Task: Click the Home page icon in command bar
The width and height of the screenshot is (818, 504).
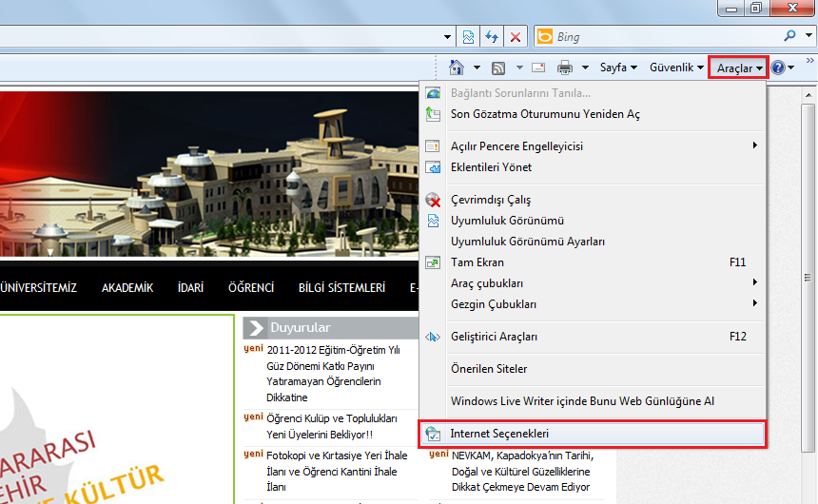Action: (457, 68)
